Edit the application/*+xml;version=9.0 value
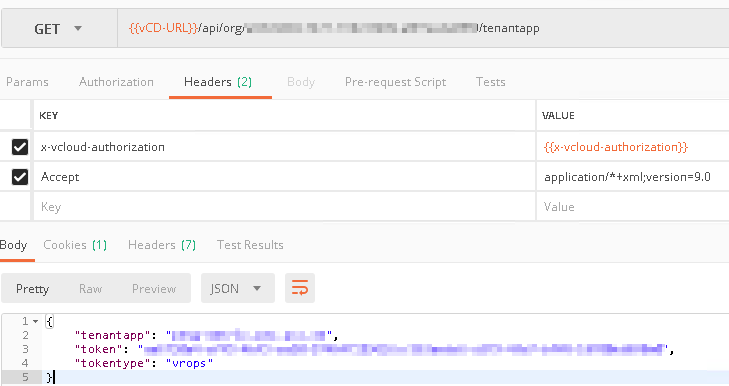This screenshot has width=729, height=386. tap(633, 177)
